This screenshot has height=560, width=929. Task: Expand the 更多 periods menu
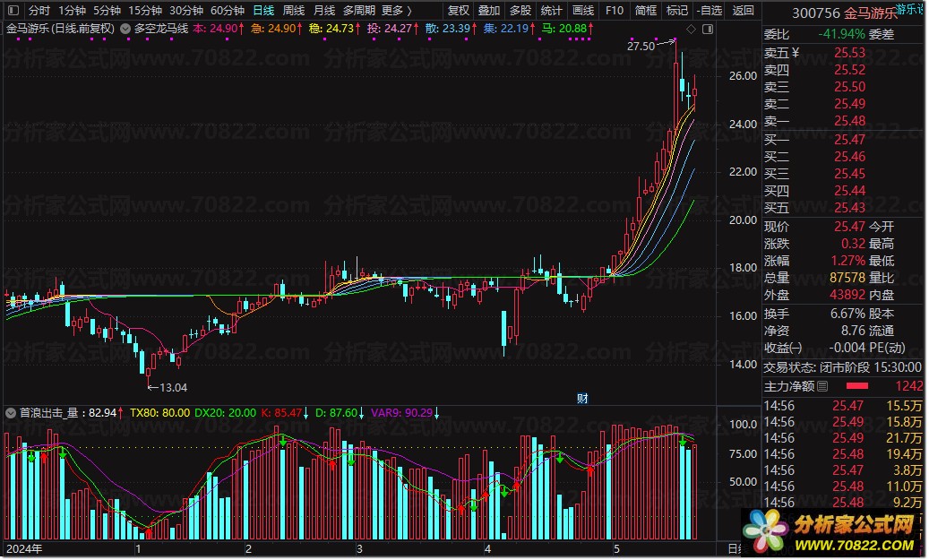[x=396, y=10]
